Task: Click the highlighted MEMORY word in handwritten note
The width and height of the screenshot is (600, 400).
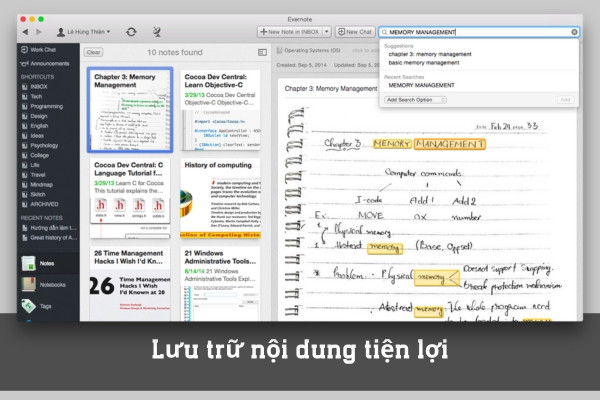Action: click(392, 144)
